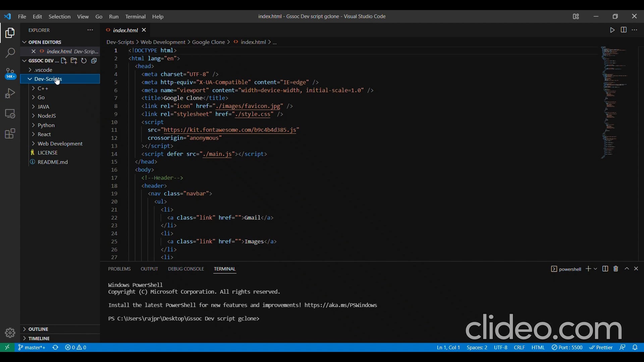Split the editor to the right
The image size is (644, 362).
624,30
